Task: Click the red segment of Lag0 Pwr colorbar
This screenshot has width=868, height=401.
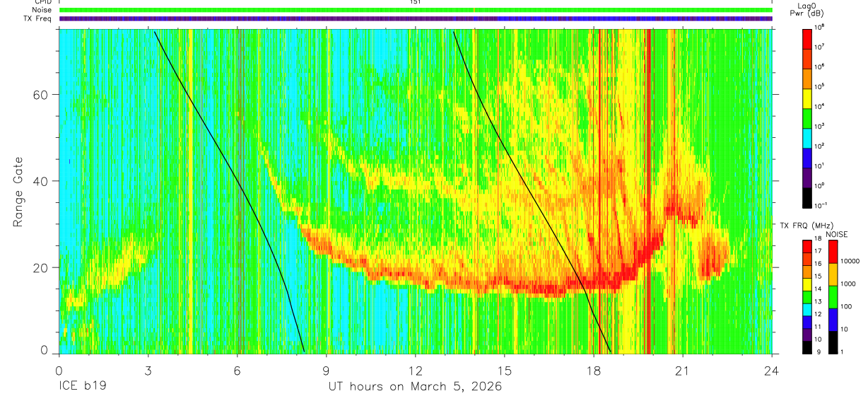Action: (x=807, y=37)
